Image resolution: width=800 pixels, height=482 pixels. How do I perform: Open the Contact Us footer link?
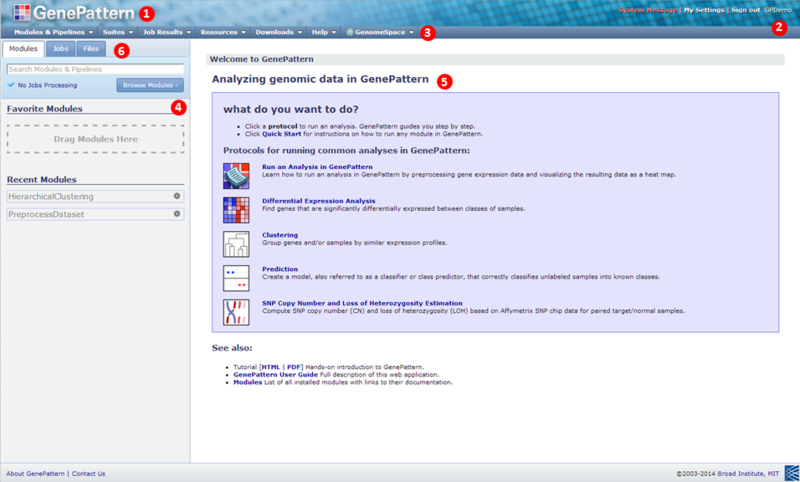(x=88, y=473)
